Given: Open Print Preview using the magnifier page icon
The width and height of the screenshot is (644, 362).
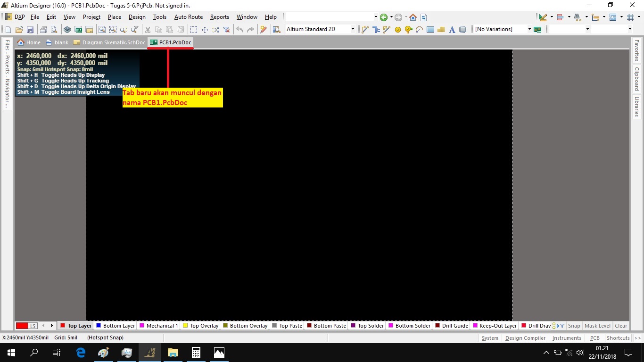Looking at the screenshot, I should tap(54, 29).
